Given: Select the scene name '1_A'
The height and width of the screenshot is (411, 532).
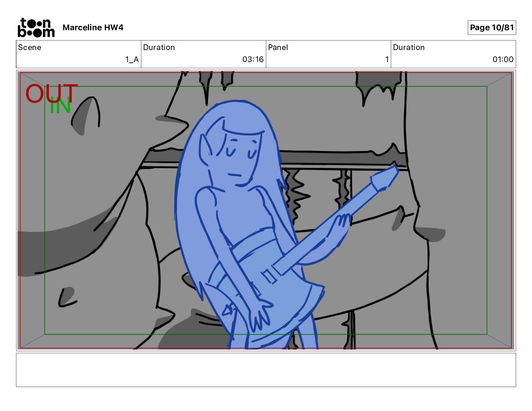Looking at the screenshot, I should [132, 59].
